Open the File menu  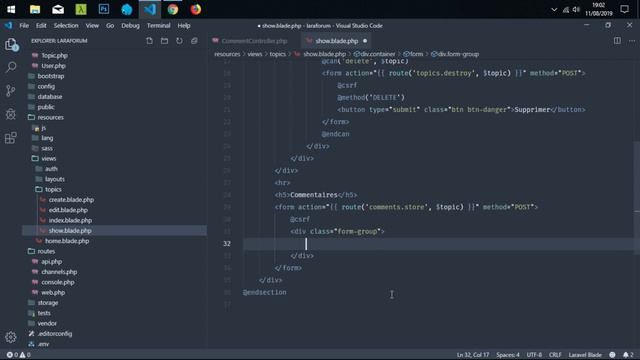click(x=24, y=25)
